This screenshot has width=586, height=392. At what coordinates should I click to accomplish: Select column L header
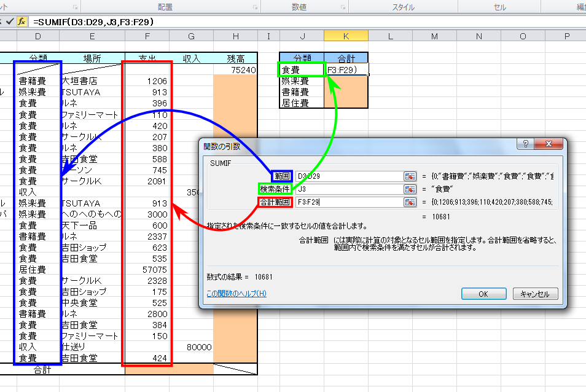(390, 36)
